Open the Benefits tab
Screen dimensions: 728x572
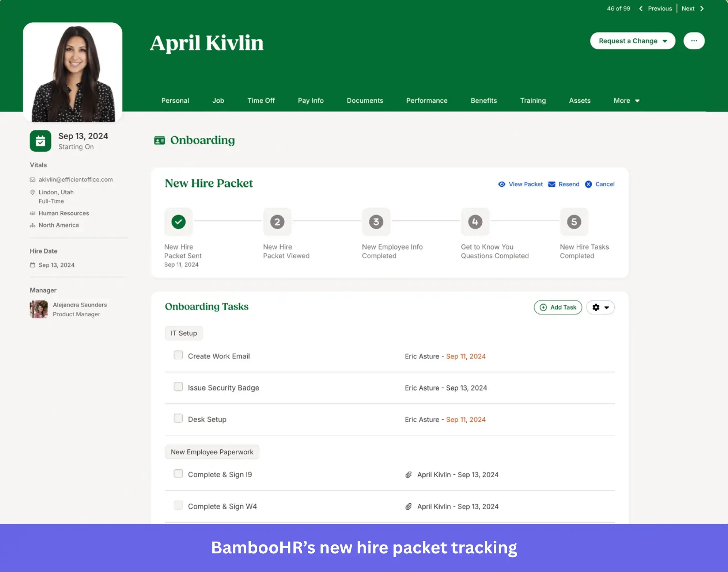click(x=484, y=101)
